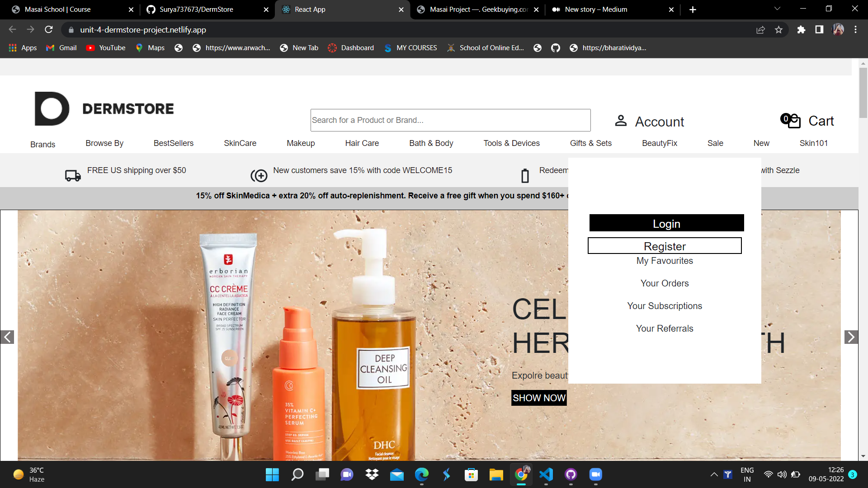
Task: Reload the page
Action: (49, 30)
